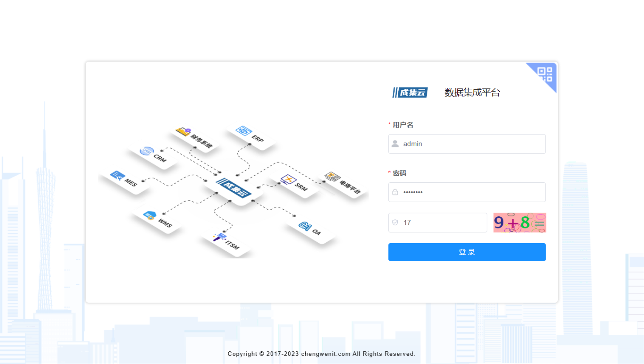644x364 pixels.
Task: Click the shield icon in captcha field
Action: (x=395, y=223)
